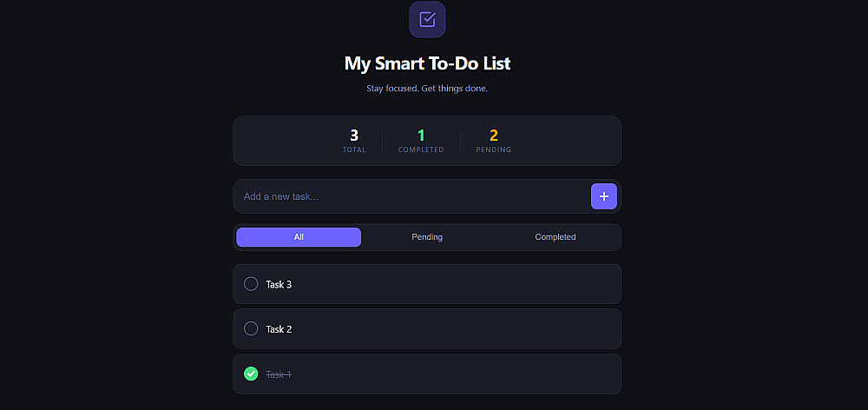Click the COMPLETED label under the count

[x=421, y=150]
